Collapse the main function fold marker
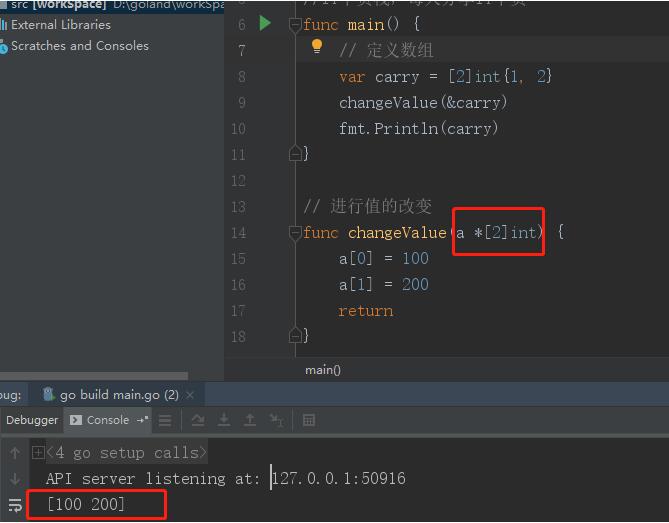 pyautogui.click(x=295, y=24)
